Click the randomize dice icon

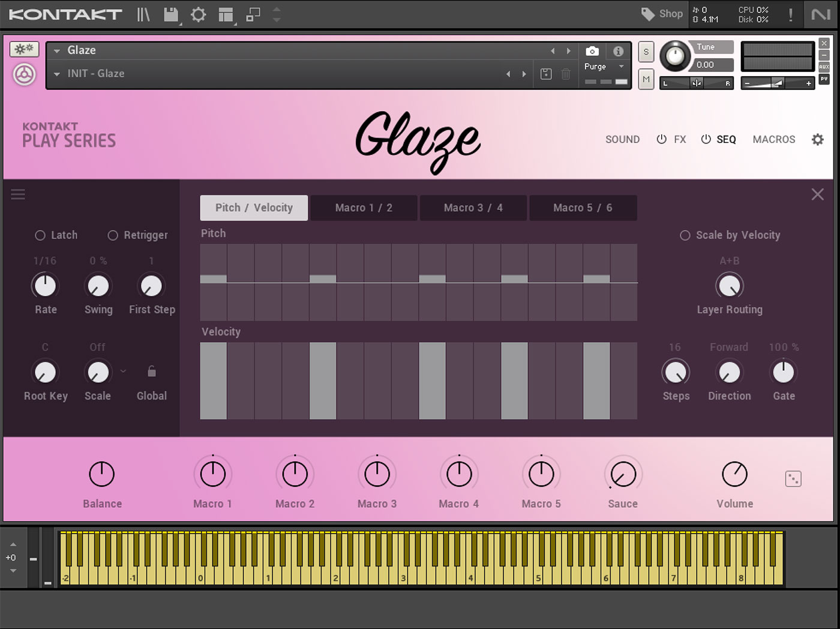tap(793, 478)
